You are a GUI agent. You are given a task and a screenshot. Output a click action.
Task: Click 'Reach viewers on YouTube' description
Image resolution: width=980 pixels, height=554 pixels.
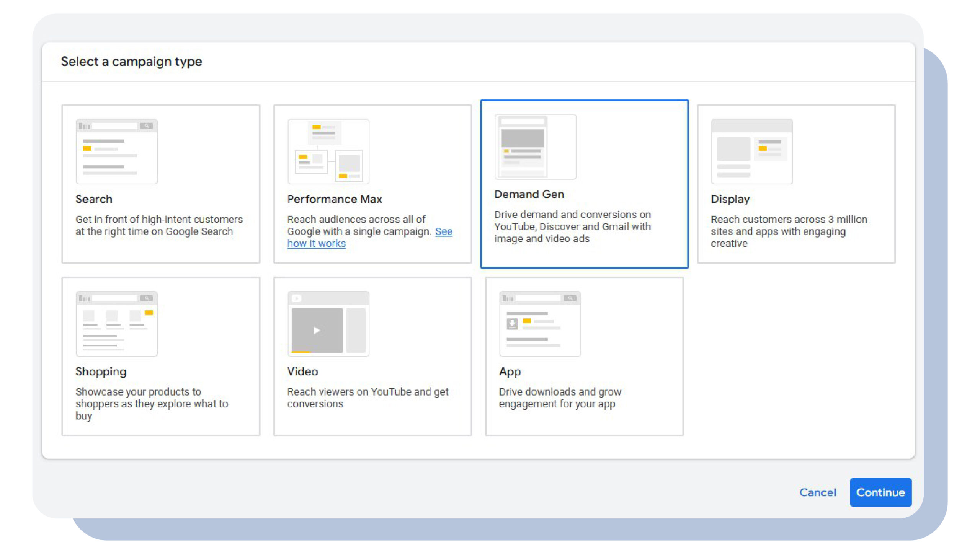coord(368,398)
